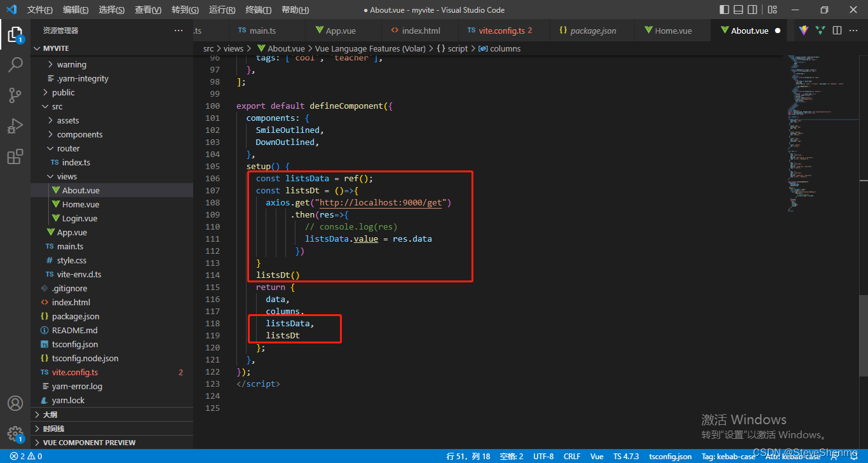Screen dimensions: 868x463
Task: Open the 转到(G) menu
Action: (185, 10)
